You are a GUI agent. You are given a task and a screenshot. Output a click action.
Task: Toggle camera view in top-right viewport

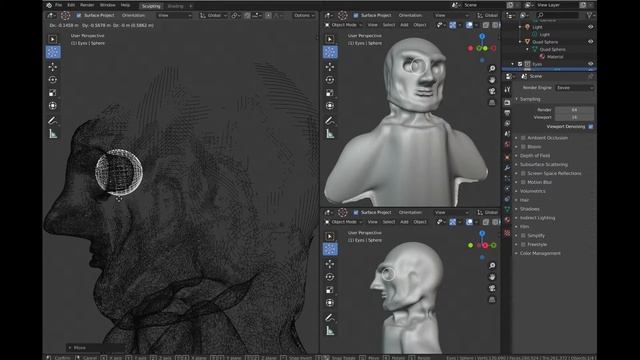coord(492,91)
